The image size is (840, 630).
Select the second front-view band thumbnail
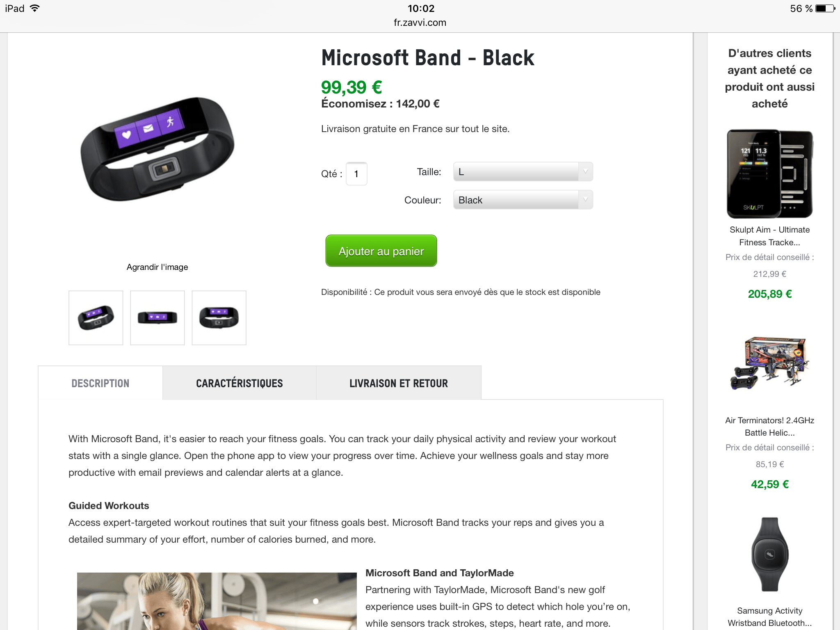[157, 318]
